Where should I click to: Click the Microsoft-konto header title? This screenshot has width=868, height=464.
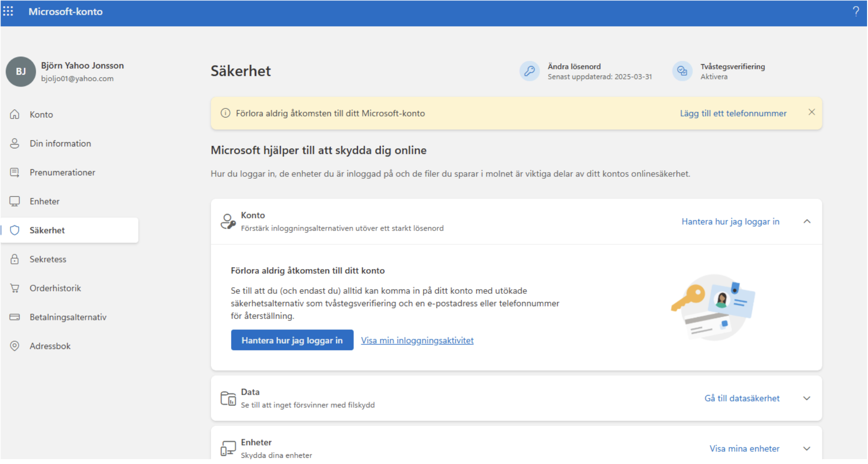(x=66, y=11)
